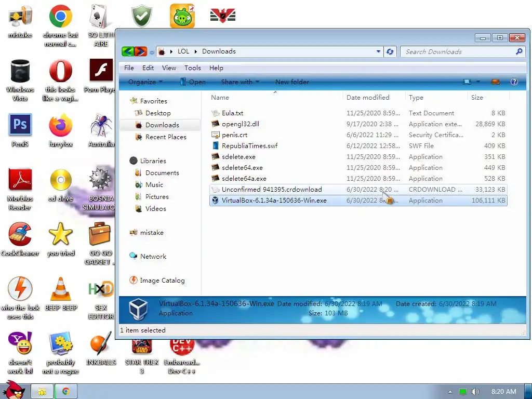Select mistake in the navigation pane
The image size is (532, 399).
click(147, 232)
